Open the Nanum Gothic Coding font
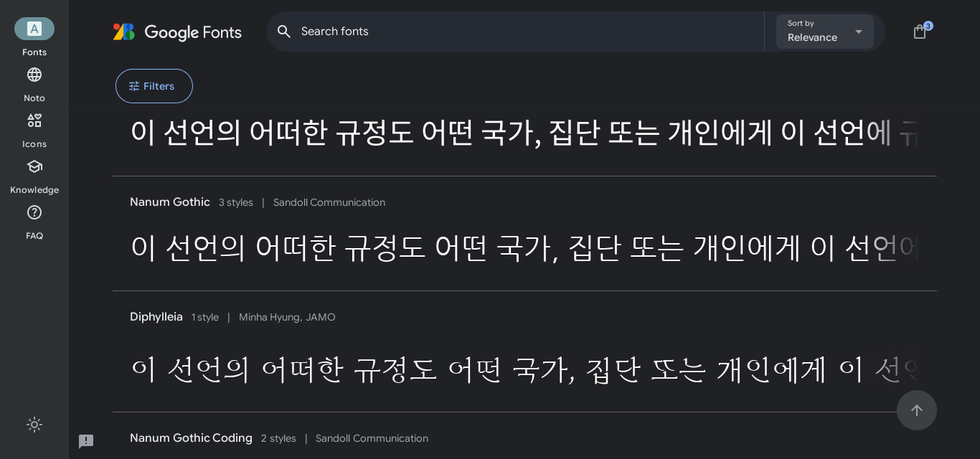Image resolution: width=980 pixels, height=459 pixels. (x=191, y=438)
